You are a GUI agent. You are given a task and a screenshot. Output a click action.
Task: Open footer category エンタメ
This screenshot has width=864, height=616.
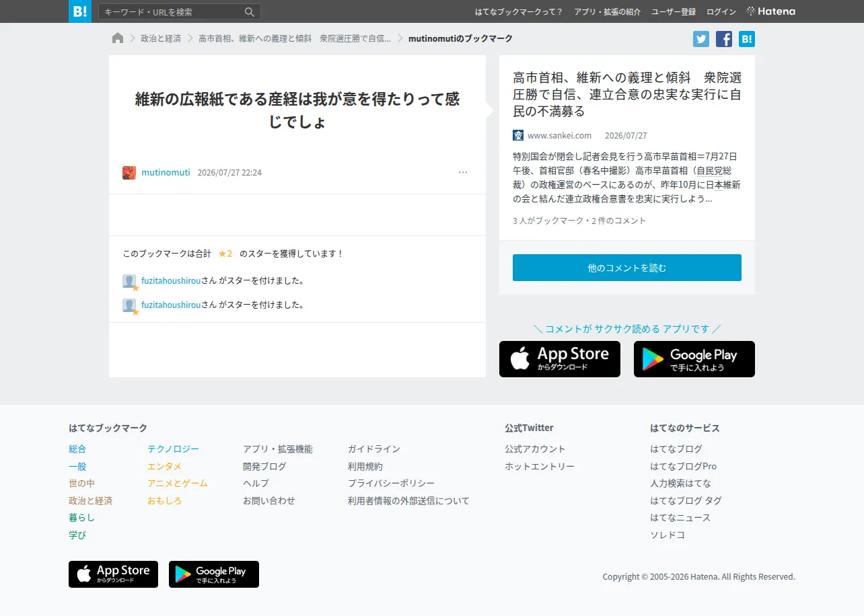(x=164, y=467)
